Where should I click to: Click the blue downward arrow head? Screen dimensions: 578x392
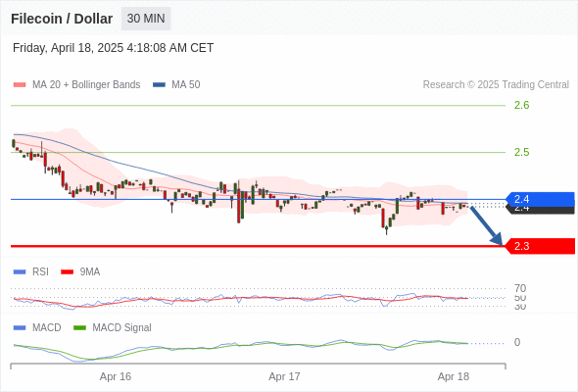coord(497,239)
